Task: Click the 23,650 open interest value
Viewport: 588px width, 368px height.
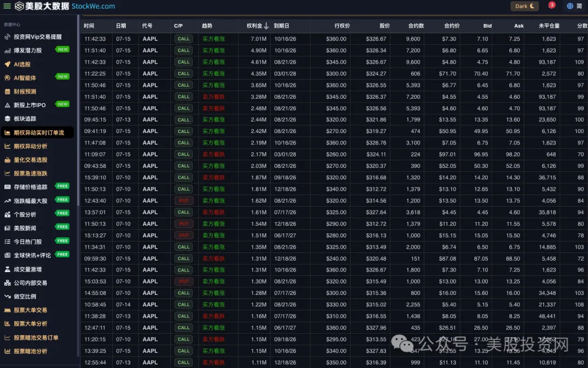Action: pos(547,120)
